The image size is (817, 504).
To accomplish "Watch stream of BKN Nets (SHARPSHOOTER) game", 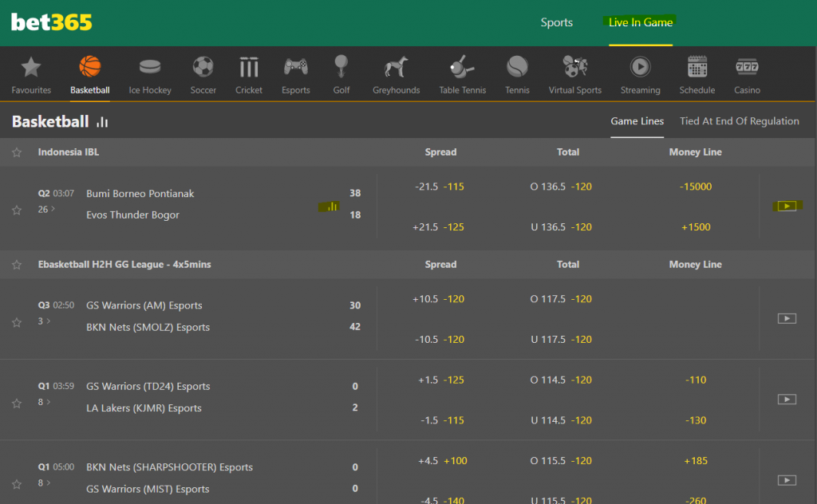I will pos(787,480).
